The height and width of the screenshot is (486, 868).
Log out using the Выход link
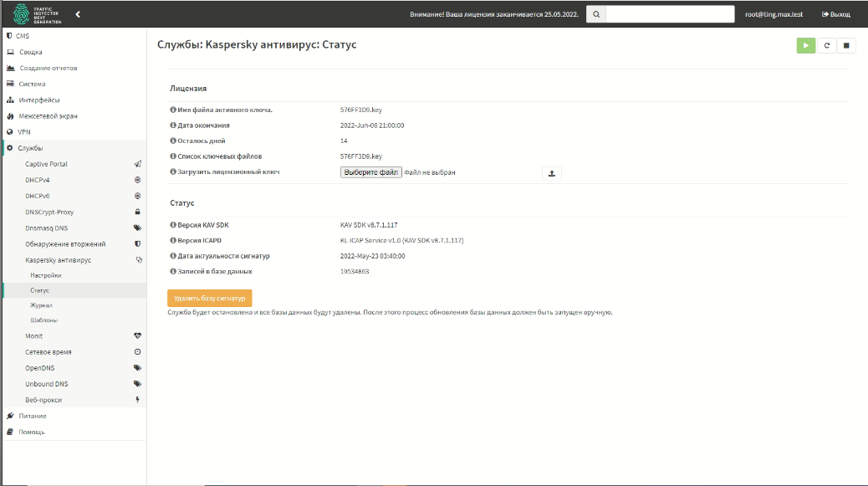836,14
